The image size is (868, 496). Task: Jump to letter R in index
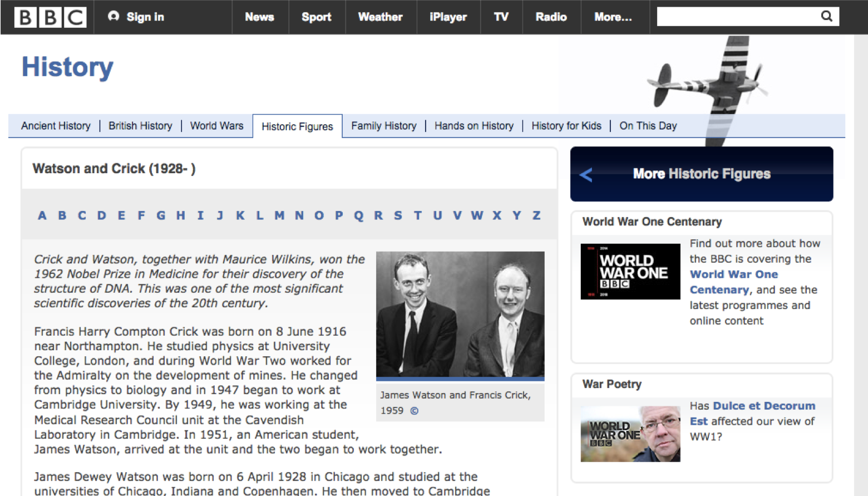pyautogui.click(x=378, y=215)
